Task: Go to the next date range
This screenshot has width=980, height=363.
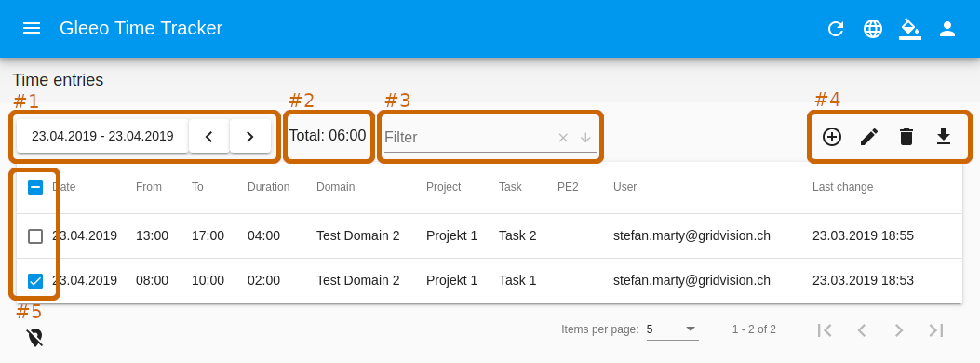Action: click(250, 136)
